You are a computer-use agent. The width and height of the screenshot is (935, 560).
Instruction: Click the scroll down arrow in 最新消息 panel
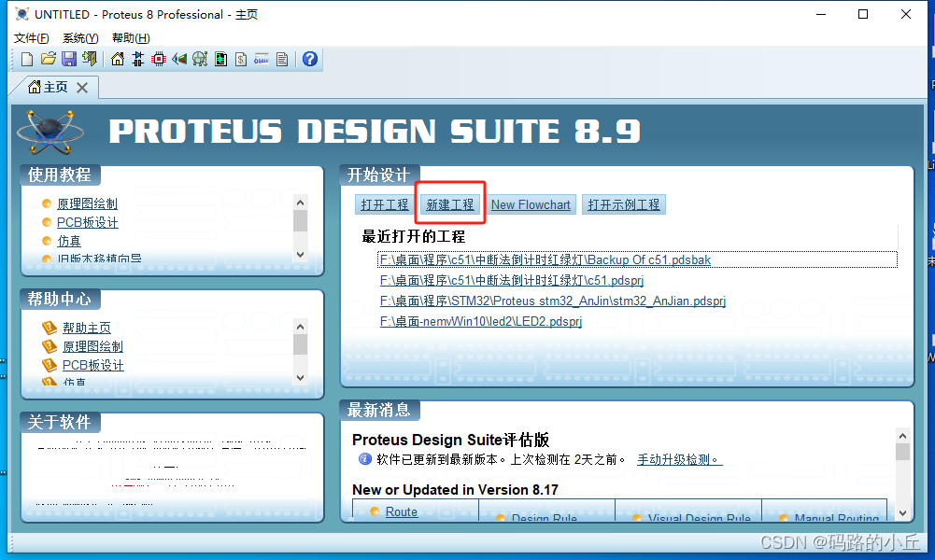tap(903, 513)
